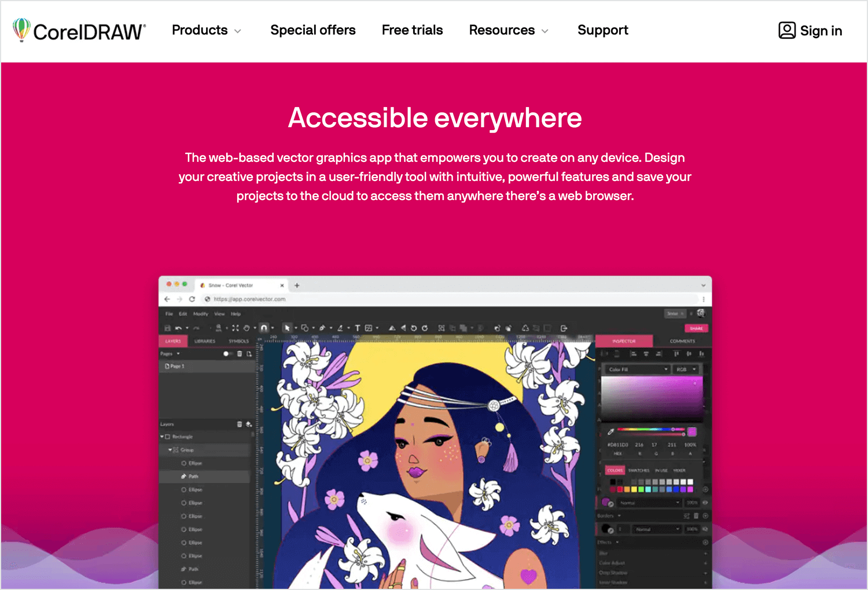Collapse the Effects section arrow
Screen dimensions: 868x590
click(617, 542)
